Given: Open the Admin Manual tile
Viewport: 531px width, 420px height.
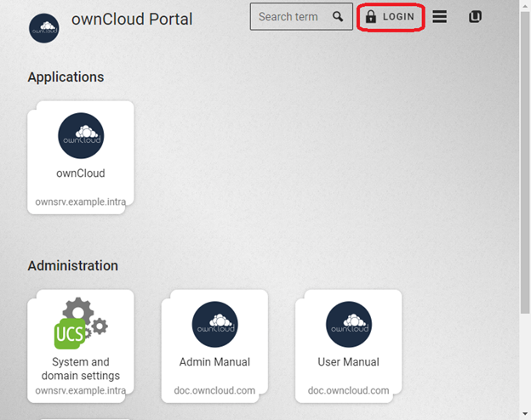Looking at the screenshot, I should pos(214,346).
